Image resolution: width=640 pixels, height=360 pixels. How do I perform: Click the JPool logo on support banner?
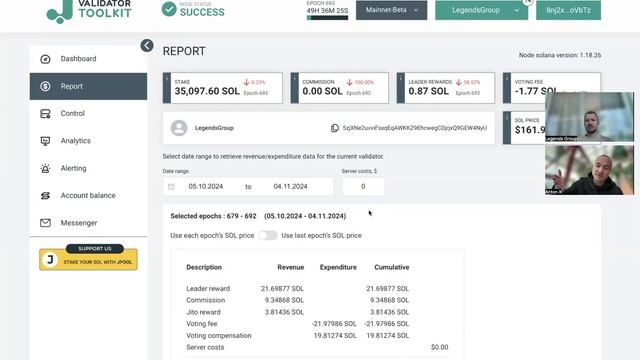50,260
